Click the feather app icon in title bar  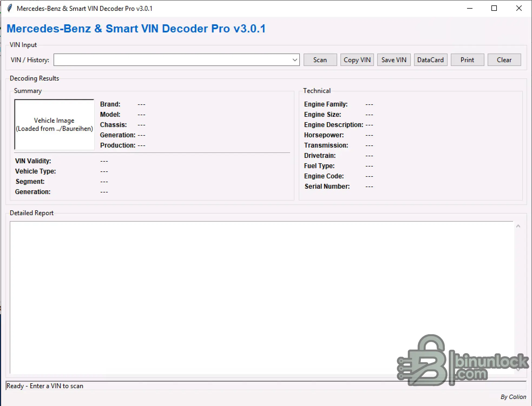9,8
